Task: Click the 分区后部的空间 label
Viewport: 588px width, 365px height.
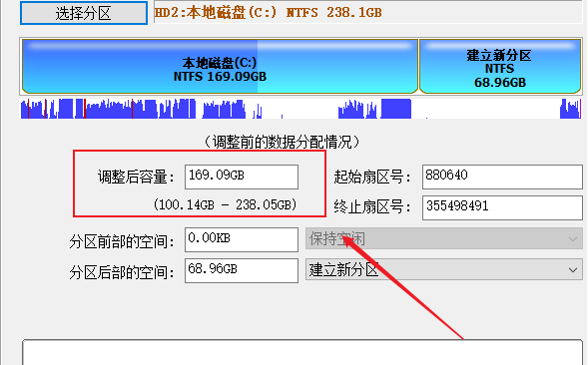Action: click(122, 273)
